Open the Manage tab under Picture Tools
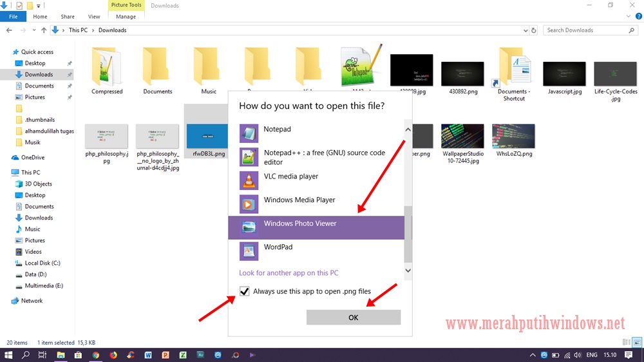 point(126,17)
